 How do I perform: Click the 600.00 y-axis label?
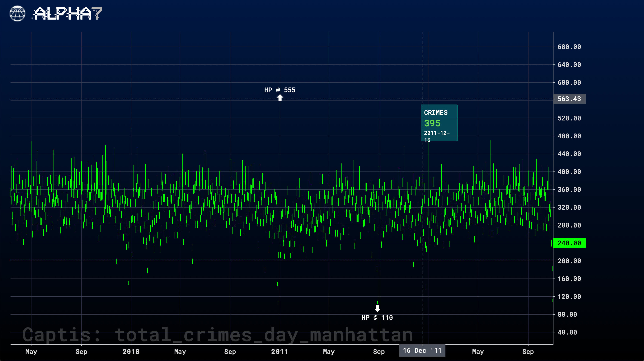pyautogui.click(x=569, y=82)
